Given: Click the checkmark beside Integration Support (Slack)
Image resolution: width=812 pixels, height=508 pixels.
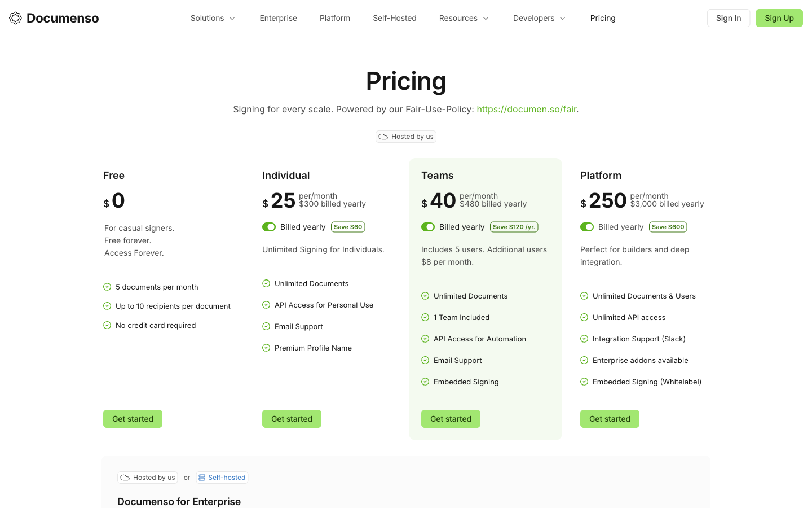Looking at the screenshot, I should click(584, 339).
